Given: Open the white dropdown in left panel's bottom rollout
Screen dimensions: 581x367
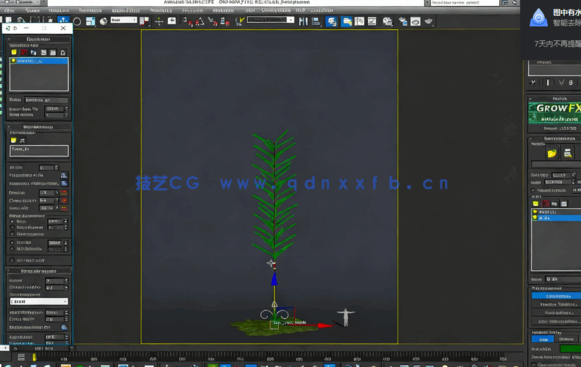Looking at the screenshot, I should pos(39,301).
